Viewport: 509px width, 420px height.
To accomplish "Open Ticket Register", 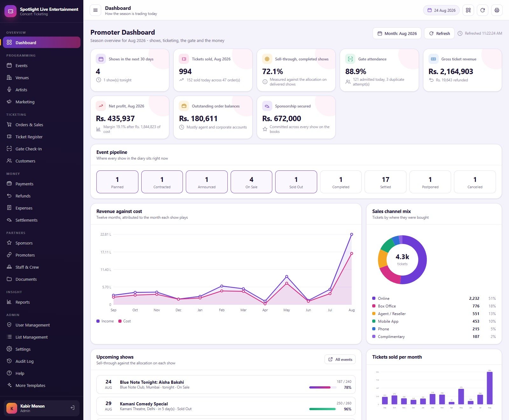I will (x=42, y=137).
